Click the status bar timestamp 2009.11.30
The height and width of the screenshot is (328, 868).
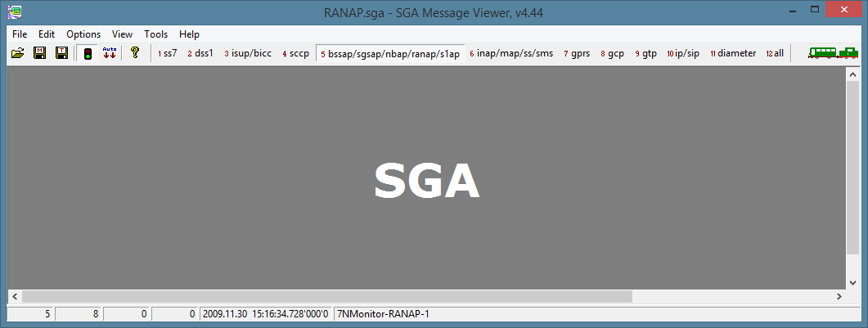pyautogui.click(x=266, y=314)
